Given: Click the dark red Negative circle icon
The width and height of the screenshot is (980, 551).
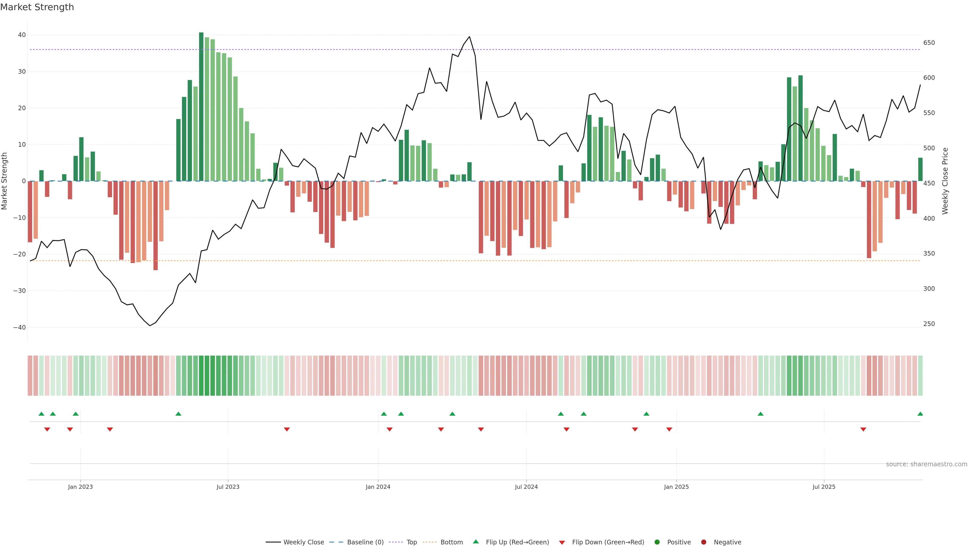Looking at the screenshot, I should pos(703,542).
